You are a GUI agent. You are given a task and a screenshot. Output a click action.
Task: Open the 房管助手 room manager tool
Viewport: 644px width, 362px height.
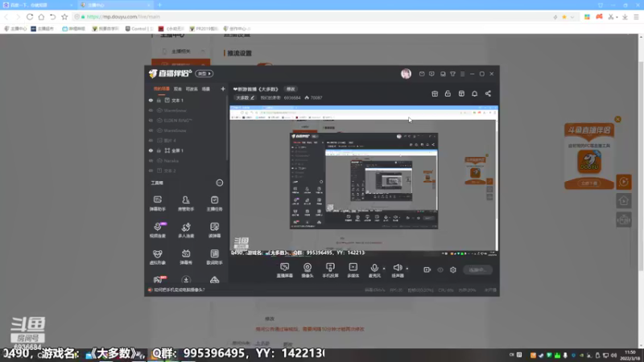(x=186, y=204)
